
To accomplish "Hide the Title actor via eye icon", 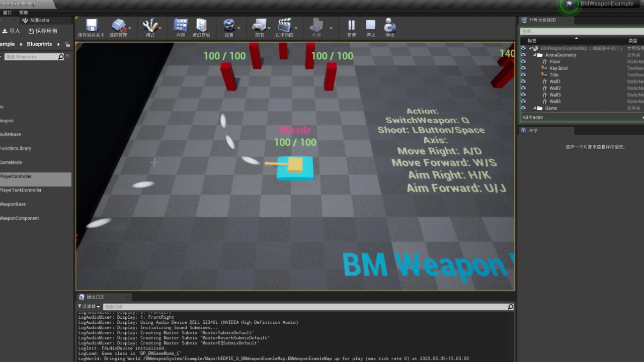I will [x=523, y=75].
